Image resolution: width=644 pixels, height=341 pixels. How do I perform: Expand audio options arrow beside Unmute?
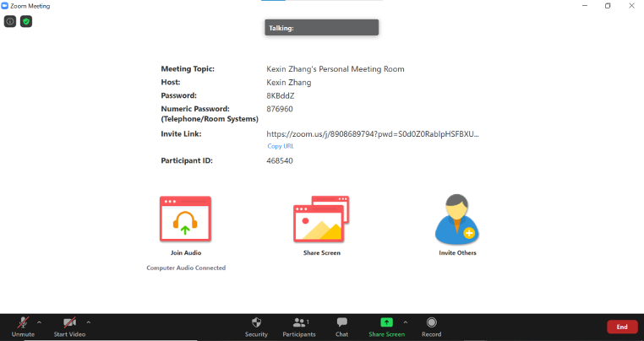[x=39, y=322]
